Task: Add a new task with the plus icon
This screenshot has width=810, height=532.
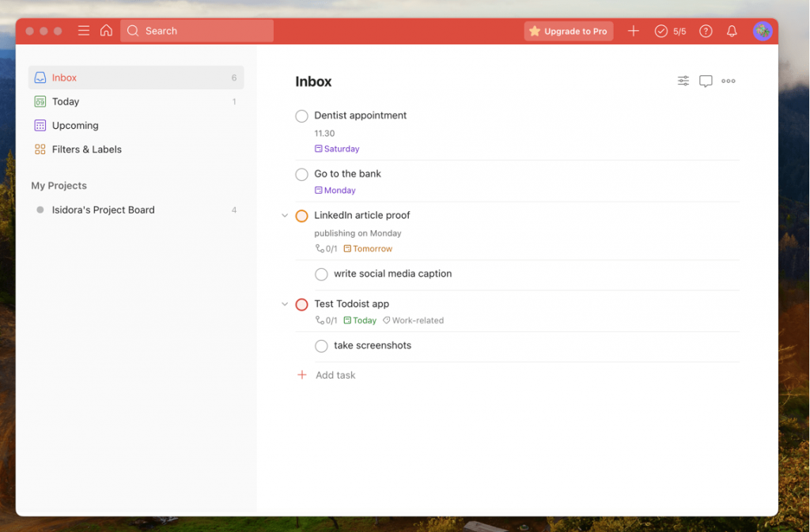Action: [633, 31]
